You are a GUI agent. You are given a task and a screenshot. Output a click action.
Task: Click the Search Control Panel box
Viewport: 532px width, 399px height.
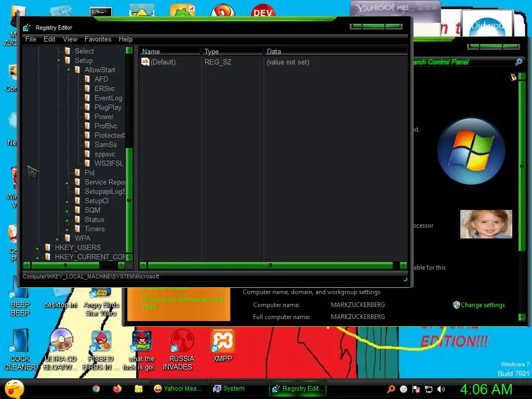point(463,62)
